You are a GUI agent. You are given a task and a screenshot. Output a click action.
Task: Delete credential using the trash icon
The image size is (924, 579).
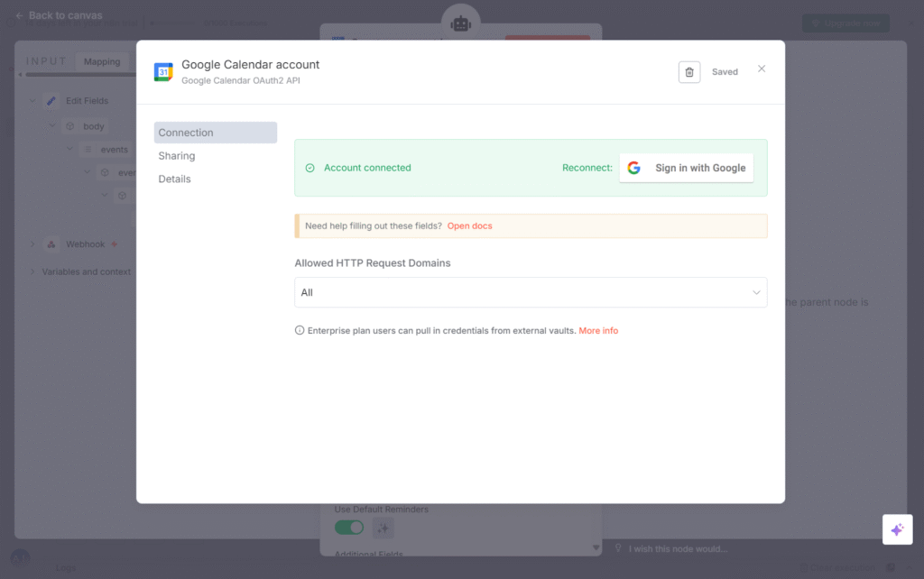[689, 72]
